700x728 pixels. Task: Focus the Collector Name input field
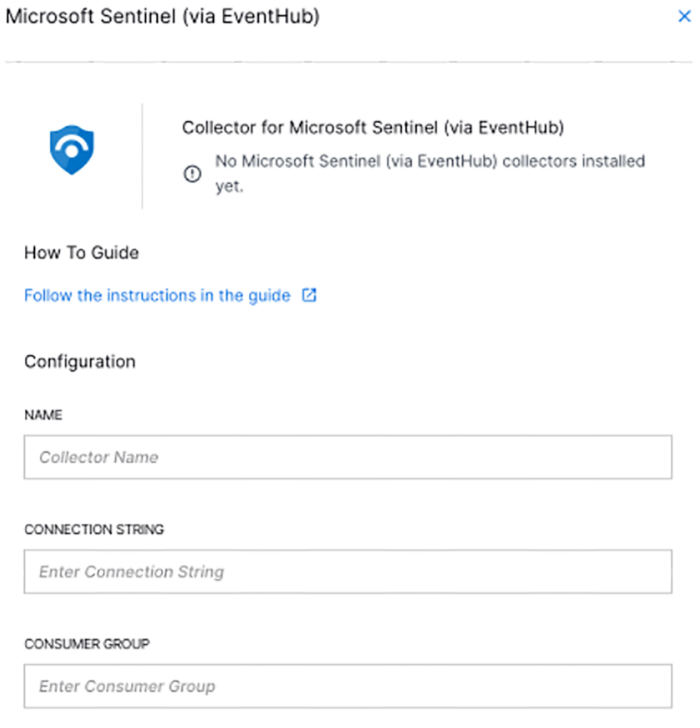(x=348, y=457)
